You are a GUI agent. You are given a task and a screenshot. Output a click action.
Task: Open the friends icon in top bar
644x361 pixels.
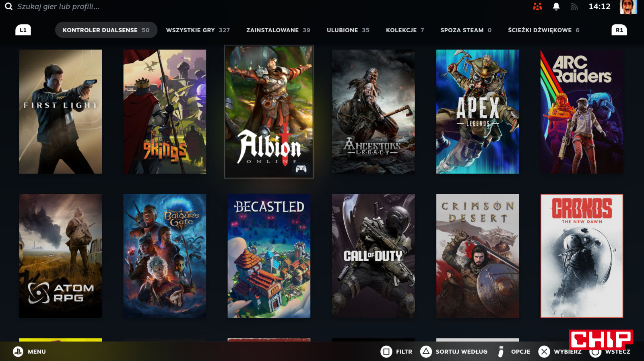pos(537,6)
